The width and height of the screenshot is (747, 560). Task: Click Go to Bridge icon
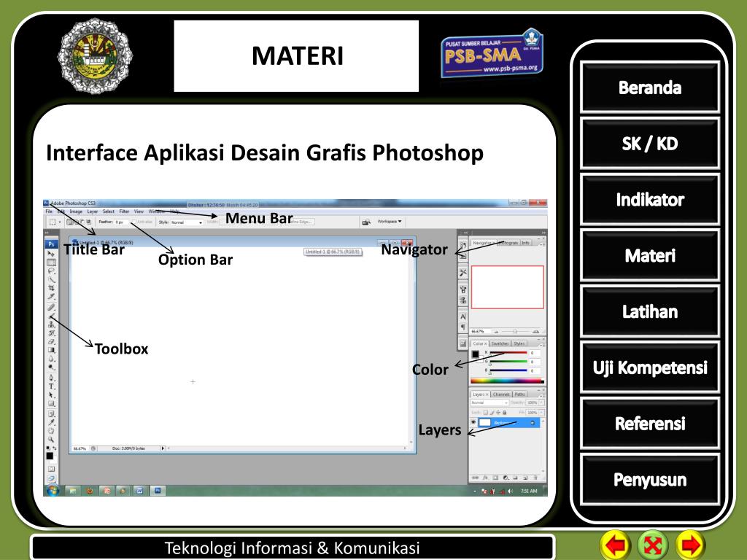coord(366,222)
